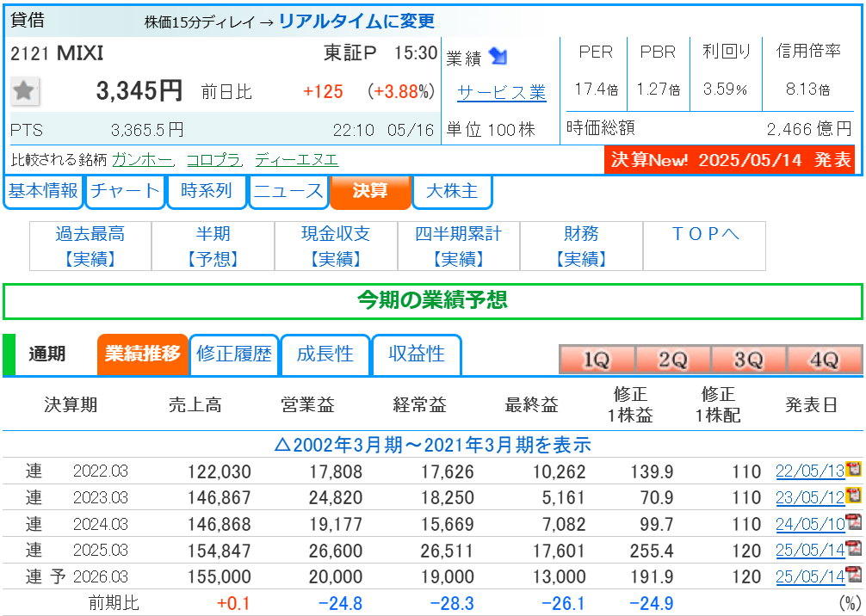The height and width of the screenshot is (616, 866).
Task: Click the ordinary profit 15,669
Action: coord(448,524)
